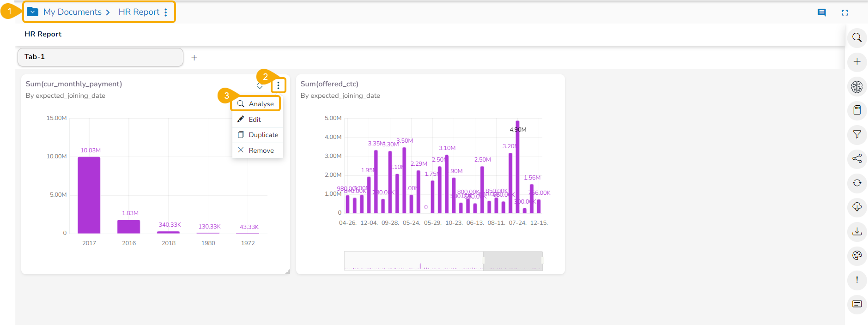
Task: Click the cloud download icon in sidebar
Action: 856,207
